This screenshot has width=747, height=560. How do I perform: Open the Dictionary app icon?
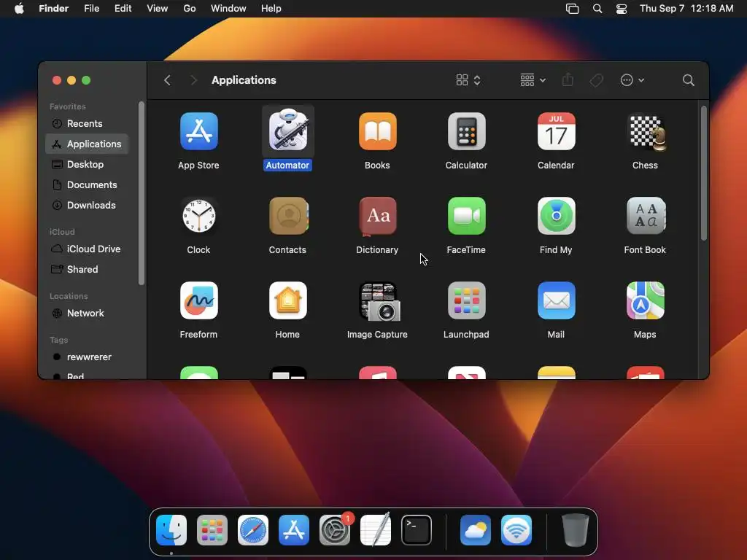click(377, 216)
